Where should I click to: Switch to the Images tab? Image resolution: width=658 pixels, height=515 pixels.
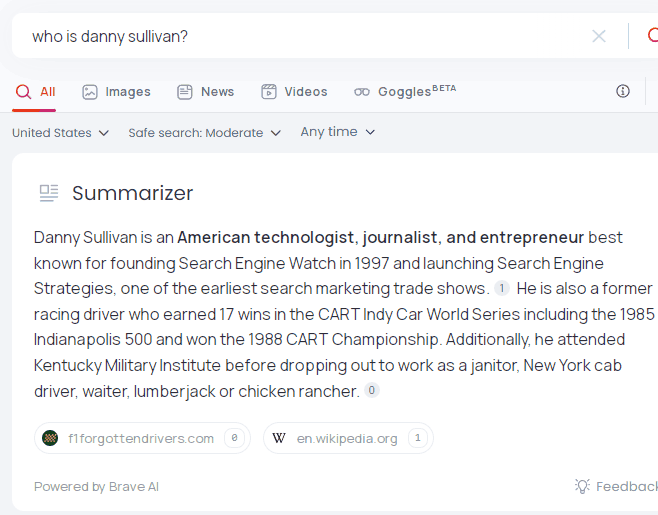pyautogui.click(x=116, y=92)
